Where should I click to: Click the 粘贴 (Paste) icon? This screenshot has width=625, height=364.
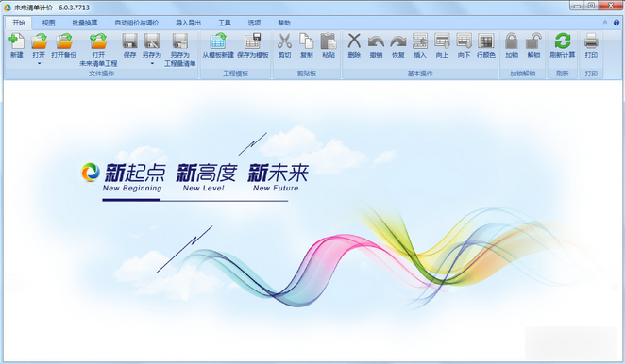(329, 41)
